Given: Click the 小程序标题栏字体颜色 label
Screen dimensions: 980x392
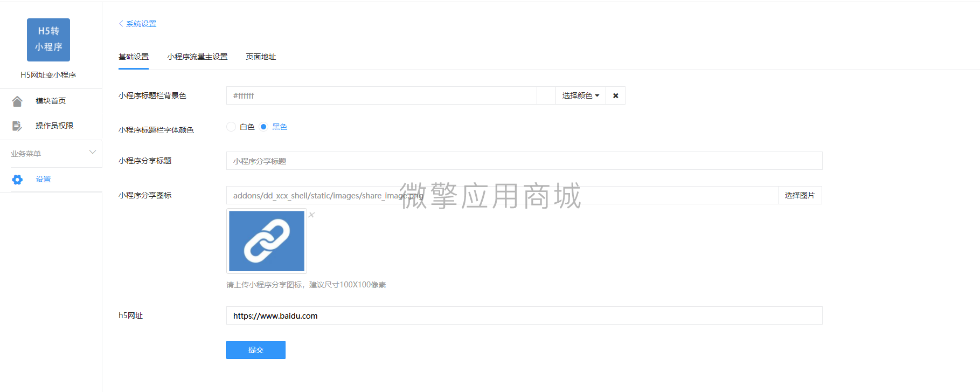Looking at the screenshot, I should [x=156, y=130].
